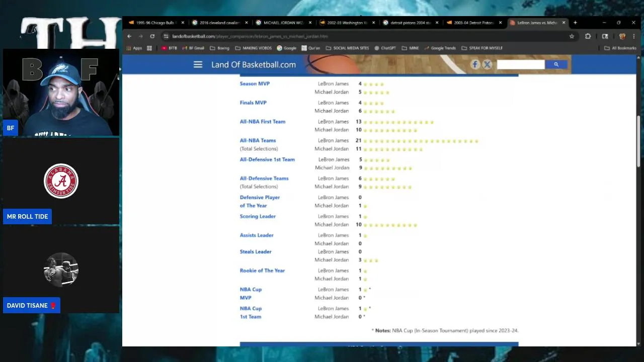This screenshot has height=362, width=644.
Task: Expand the All Bookmarks folder
Action: (x=620, y=48)
